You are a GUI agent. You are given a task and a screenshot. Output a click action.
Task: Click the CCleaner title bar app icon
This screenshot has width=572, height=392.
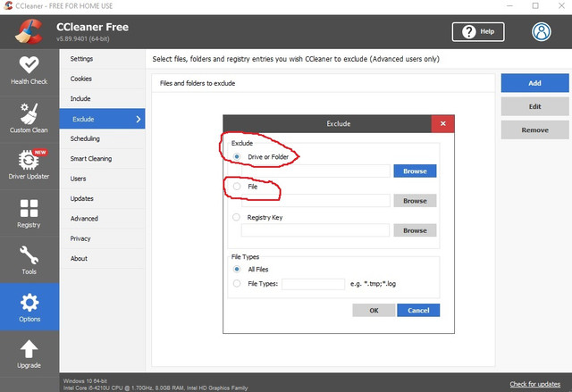[x=8, y=5]
